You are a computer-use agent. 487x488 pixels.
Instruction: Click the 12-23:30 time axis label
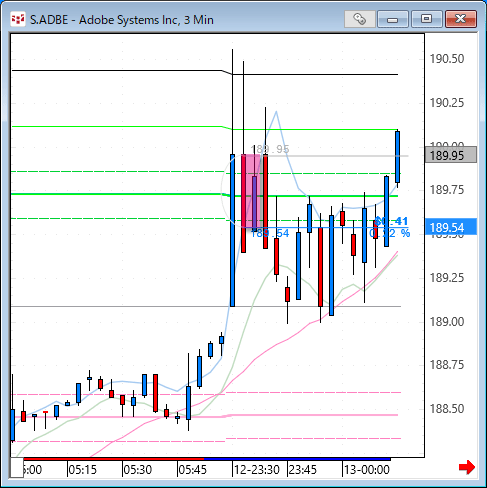[257, 470]
